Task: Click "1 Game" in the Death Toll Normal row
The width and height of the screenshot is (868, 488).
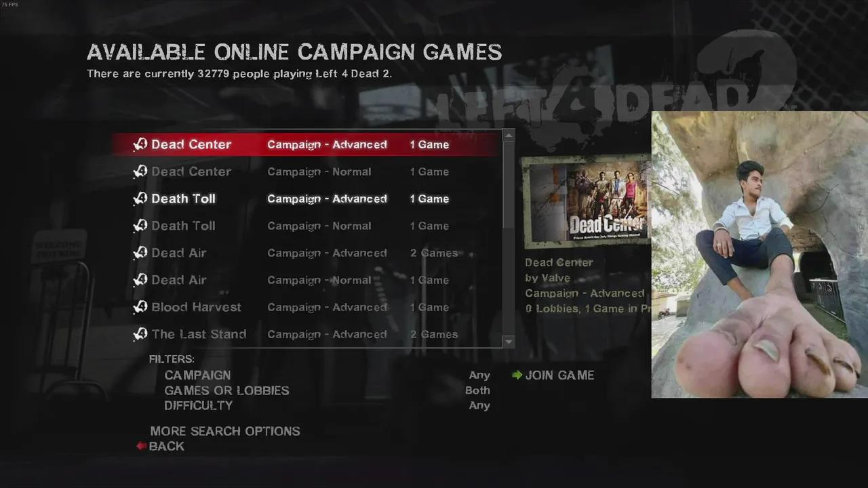Action: [429, 226]
